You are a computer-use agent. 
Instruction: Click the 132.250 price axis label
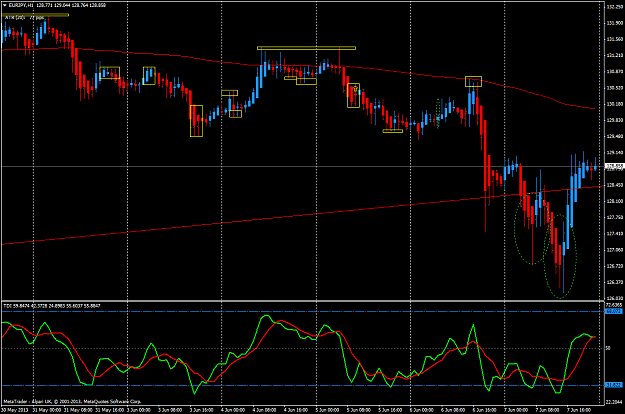[x=614, y=6]
